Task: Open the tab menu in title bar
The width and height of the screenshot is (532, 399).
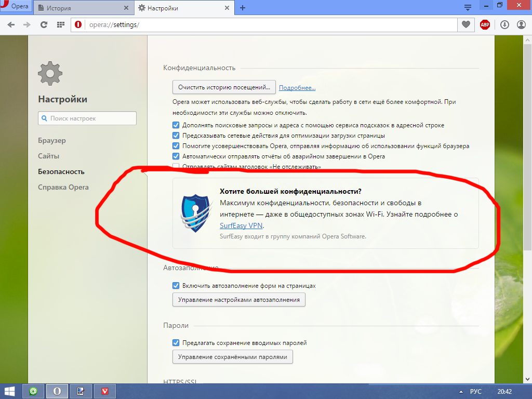Action: coord(468,7)
